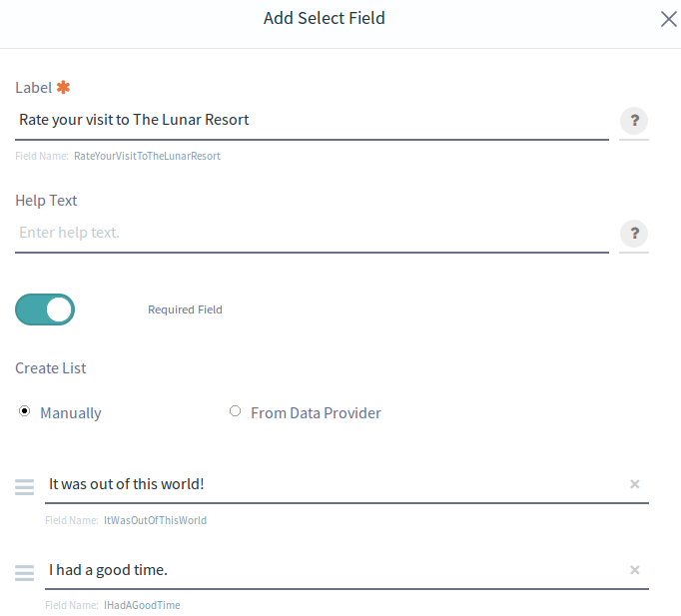
Task: Click the Label heading with asterisk
Action: (43, 88)
